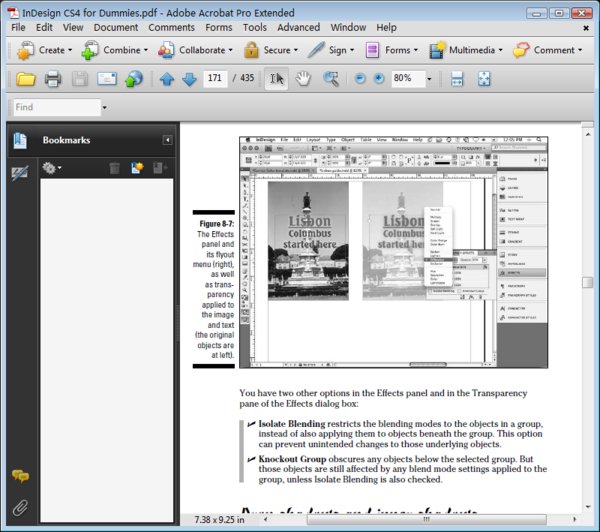
Task: Select the Hand tool
Action: [304, 79]
